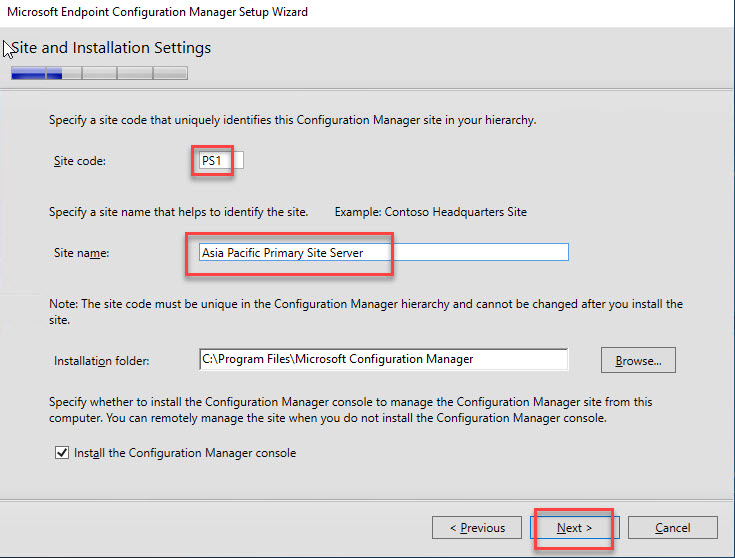The image size is (735, 558).
Task: Click the last empty progress bar segment
Action: (170, 73)
